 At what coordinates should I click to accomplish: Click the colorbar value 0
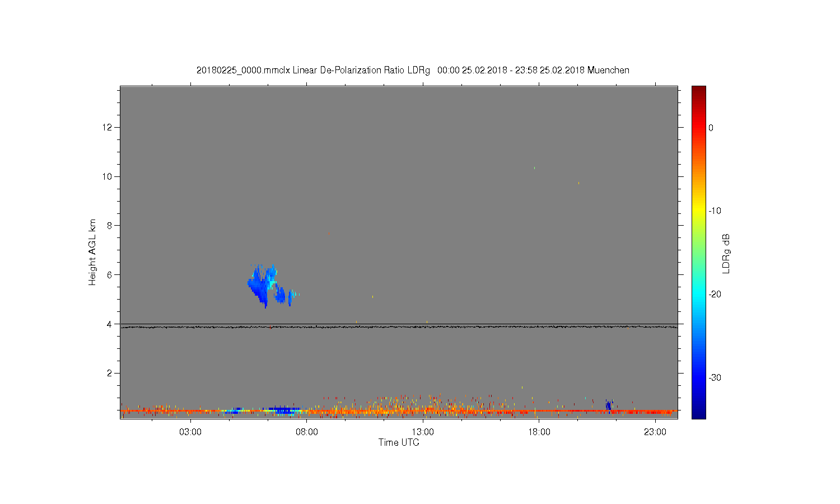pos(711,128)
